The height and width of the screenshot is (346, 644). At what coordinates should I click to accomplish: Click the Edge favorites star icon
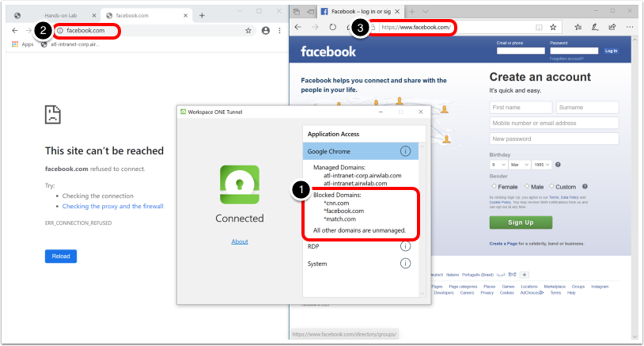553,27
